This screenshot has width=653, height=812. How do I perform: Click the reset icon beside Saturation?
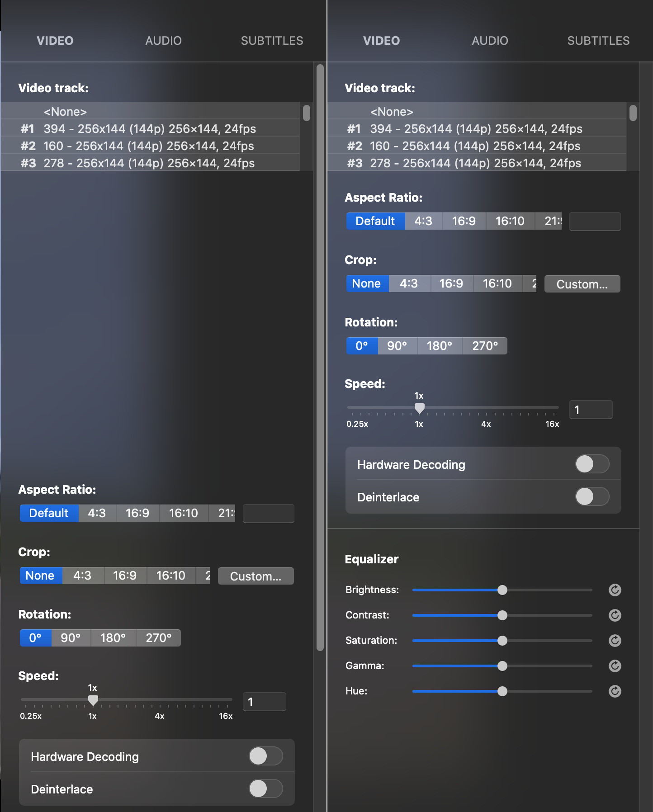(615, 641)
